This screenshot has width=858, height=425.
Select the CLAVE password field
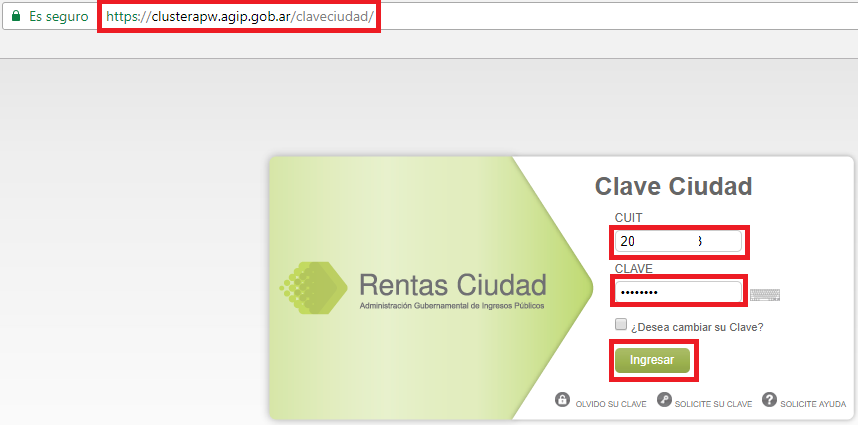tap(678, 291)
